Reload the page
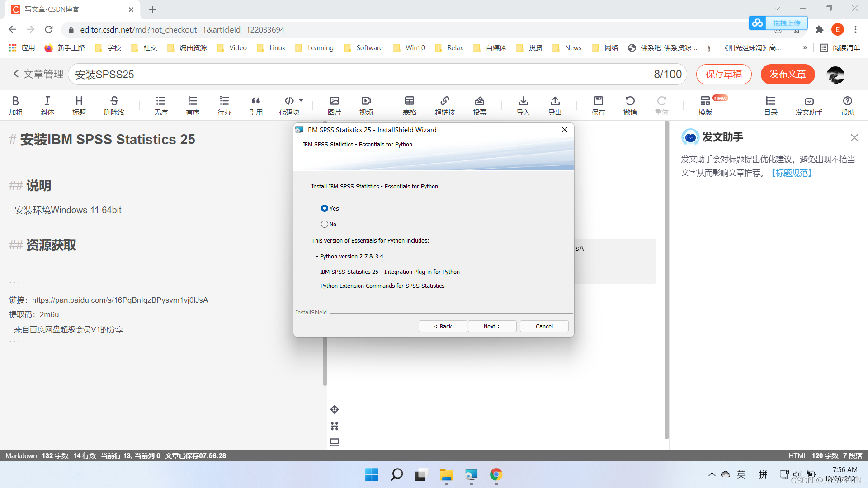Image resolution: width=868 pixels, height=488 pixels. coord(49,29)
